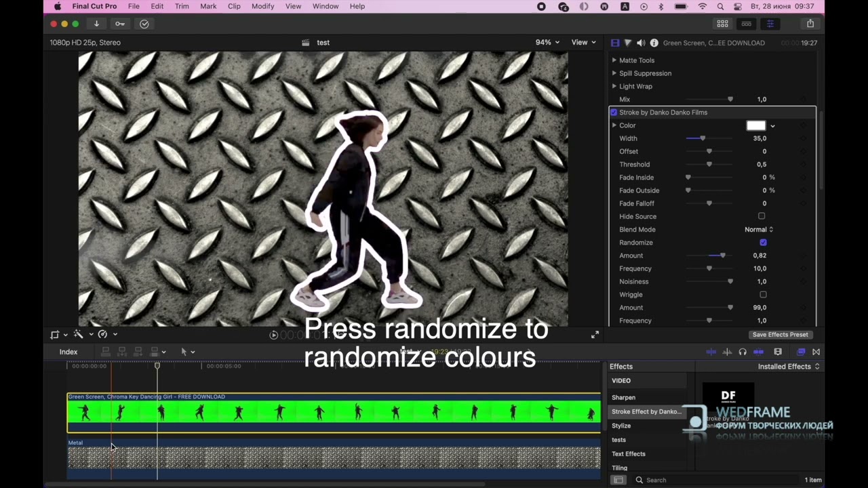Click the white stroke color swatch
The width and height of the screenshot is (868, 488).
point(756,126)
